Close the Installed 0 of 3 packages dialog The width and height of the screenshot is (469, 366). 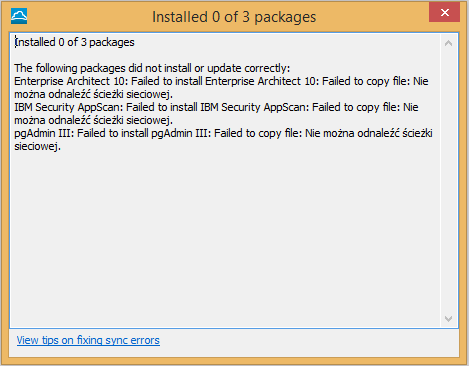(444, 12)
